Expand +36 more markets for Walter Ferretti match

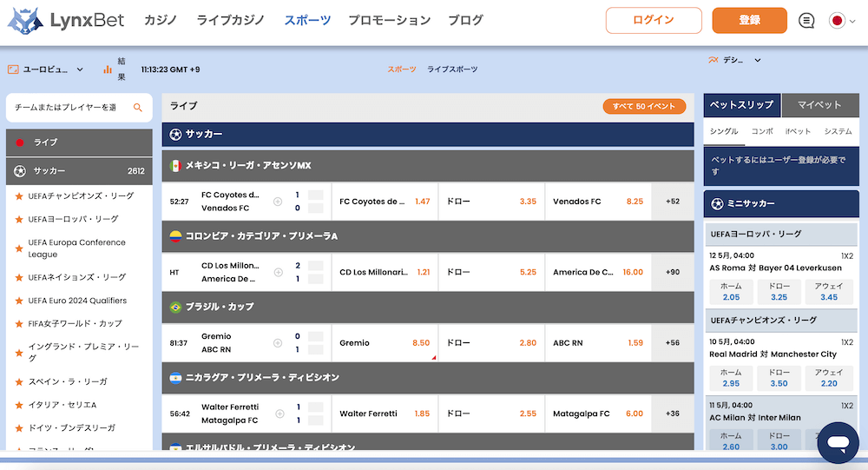673,414
